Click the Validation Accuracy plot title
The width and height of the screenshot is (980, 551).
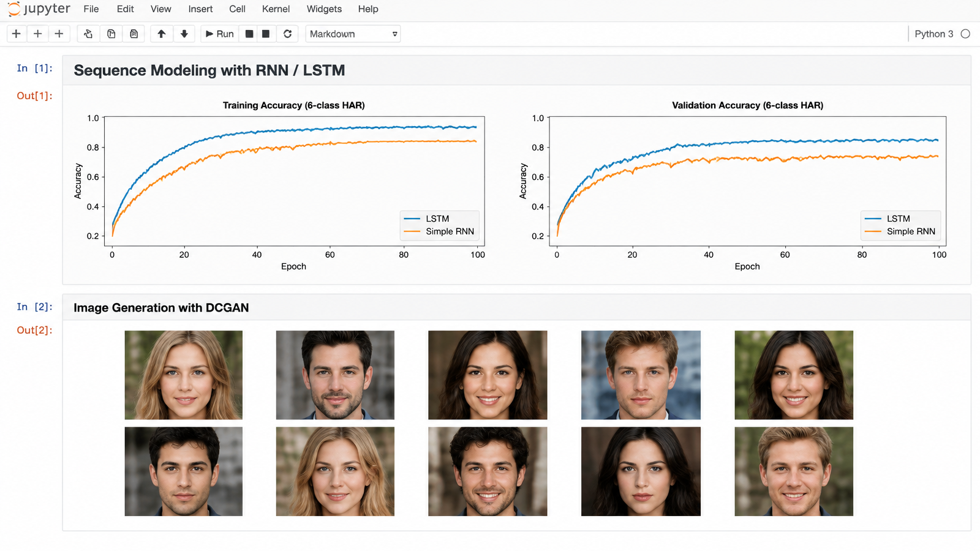click(747, 105)
